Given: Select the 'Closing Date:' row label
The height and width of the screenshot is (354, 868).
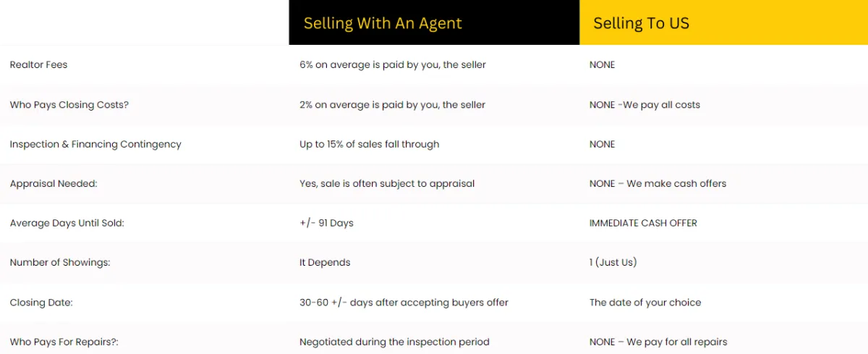Looking at the screenshot, I should click(x=41, y=303).
